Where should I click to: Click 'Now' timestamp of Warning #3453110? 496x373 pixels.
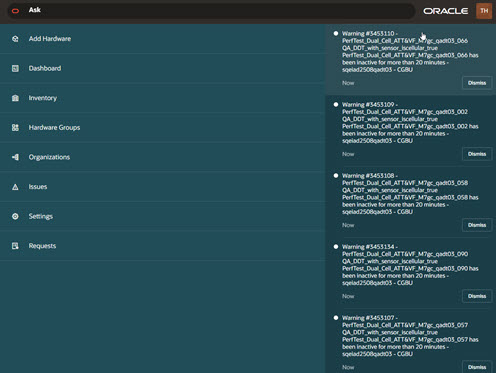(348, 83)
